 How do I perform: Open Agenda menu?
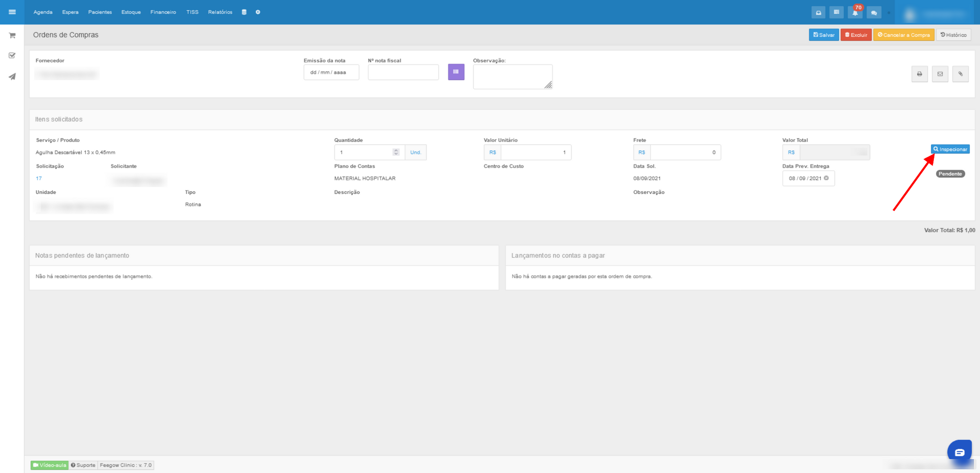(43, 12)
